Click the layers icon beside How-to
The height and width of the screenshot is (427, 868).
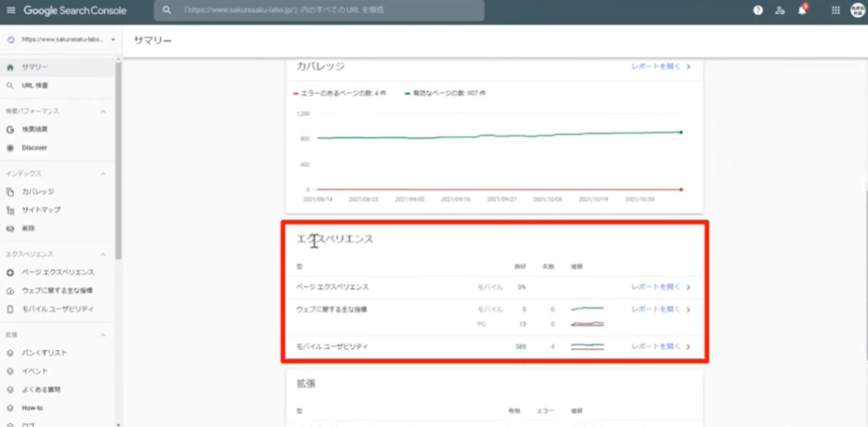tap(10, 408)
